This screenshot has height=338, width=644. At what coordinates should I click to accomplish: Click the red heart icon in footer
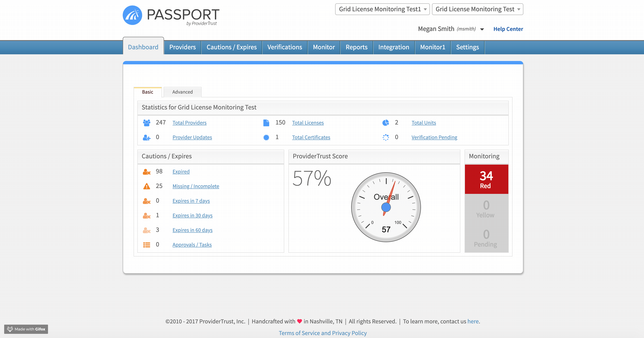(299, 321)
